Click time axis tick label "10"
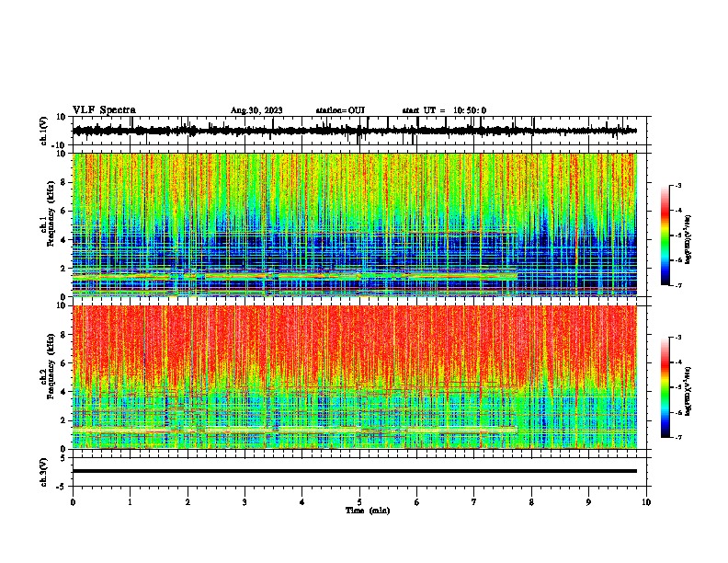The image size is (728, 563). pyautogui.click(x=646, y=502)
